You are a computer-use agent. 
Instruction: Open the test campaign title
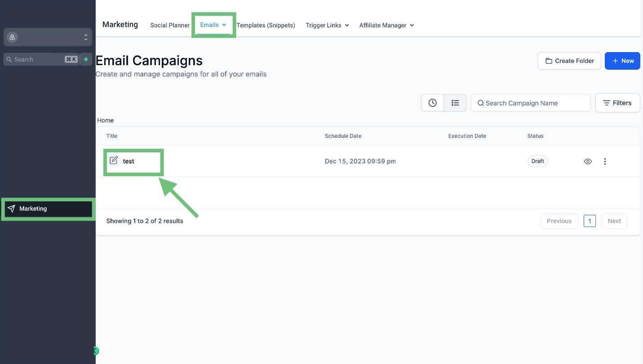click(129, 161)
